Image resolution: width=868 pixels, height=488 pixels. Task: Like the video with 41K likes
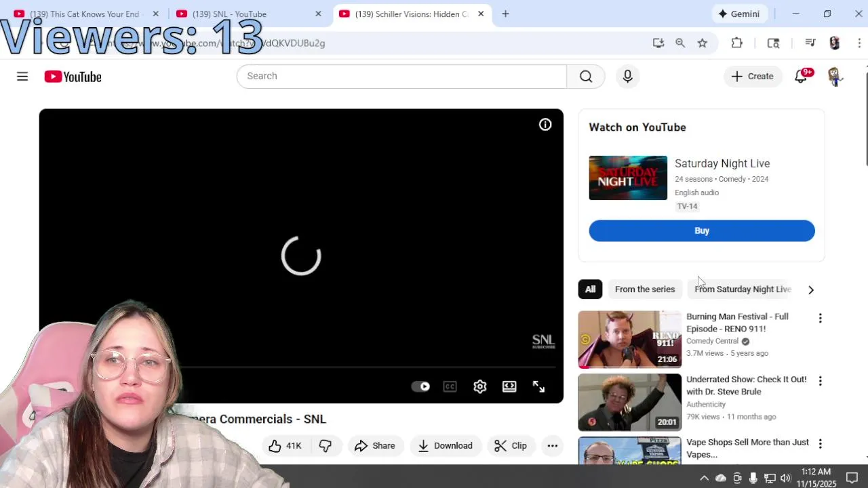[285, 445]
